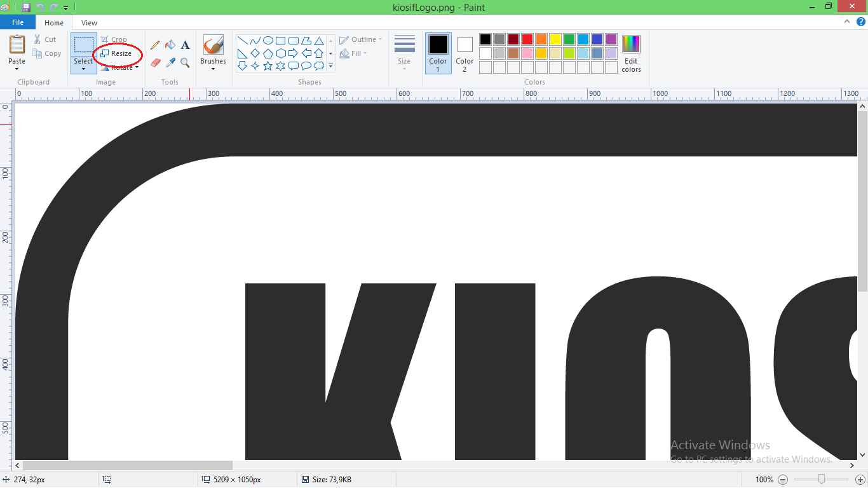Open the Edit colors dialog
The width and height of the screenshot is (868, 488).
pos(631,53)
